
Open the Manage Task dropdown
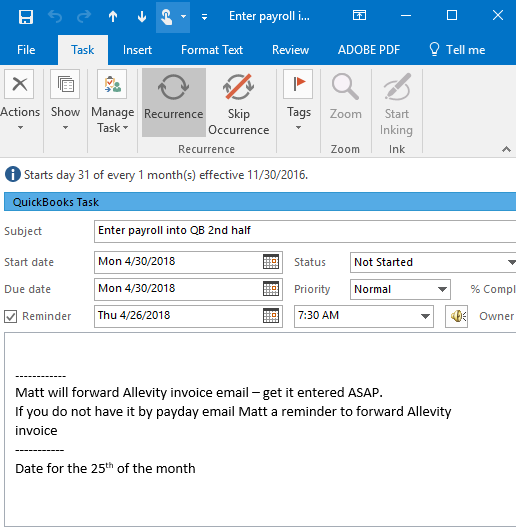tap(112, 101)
